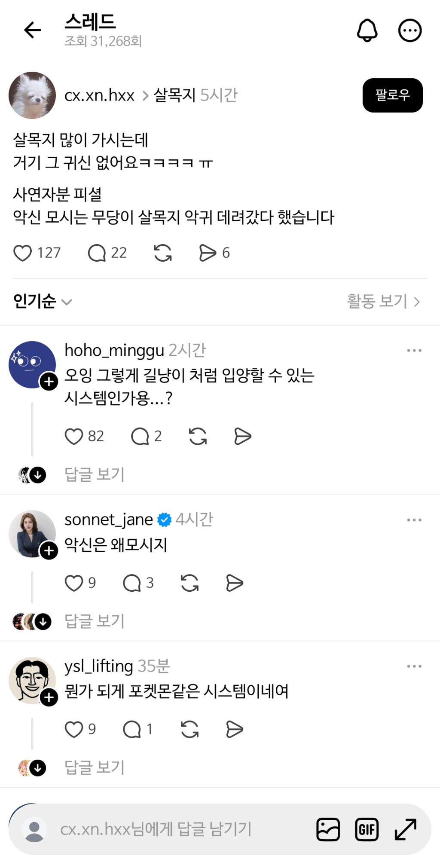Viewport: 440px width, 868px height.
Task: Tap the back arrow icon
Action: (x=32, y=31)
